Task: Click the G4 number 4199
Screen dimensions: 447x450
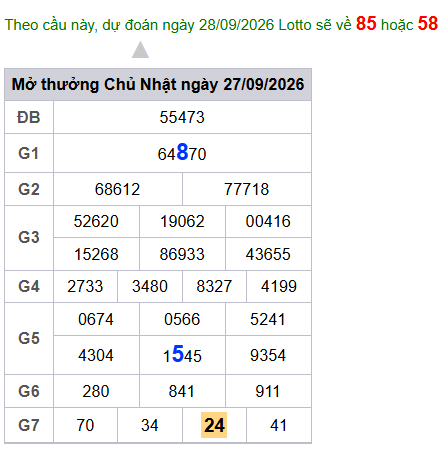Action: [x=279, y=286]
